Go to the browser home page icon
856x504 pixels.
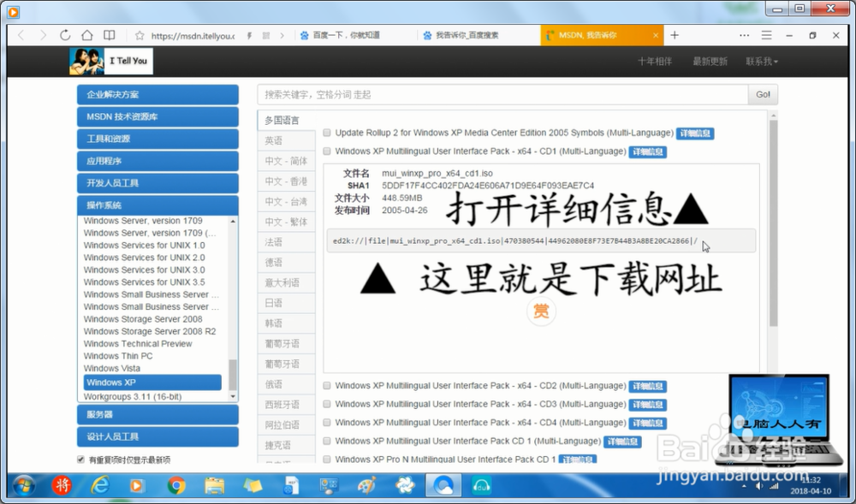(86, 35)
